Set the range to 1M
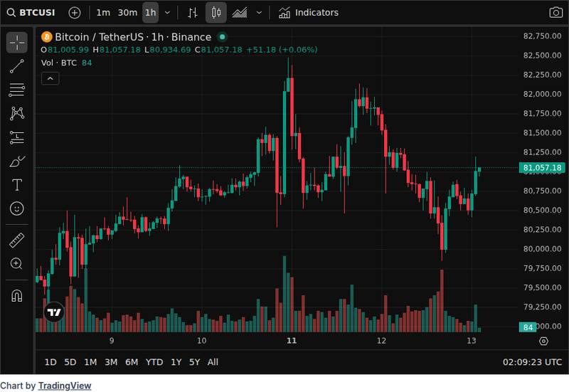Image resolution: width=569 pixels, height=392 pixels. 90,362
